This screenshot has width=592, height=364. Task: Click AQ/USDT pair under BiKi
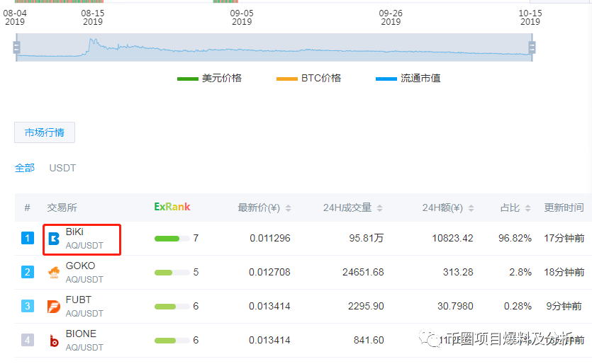[84, 245]
